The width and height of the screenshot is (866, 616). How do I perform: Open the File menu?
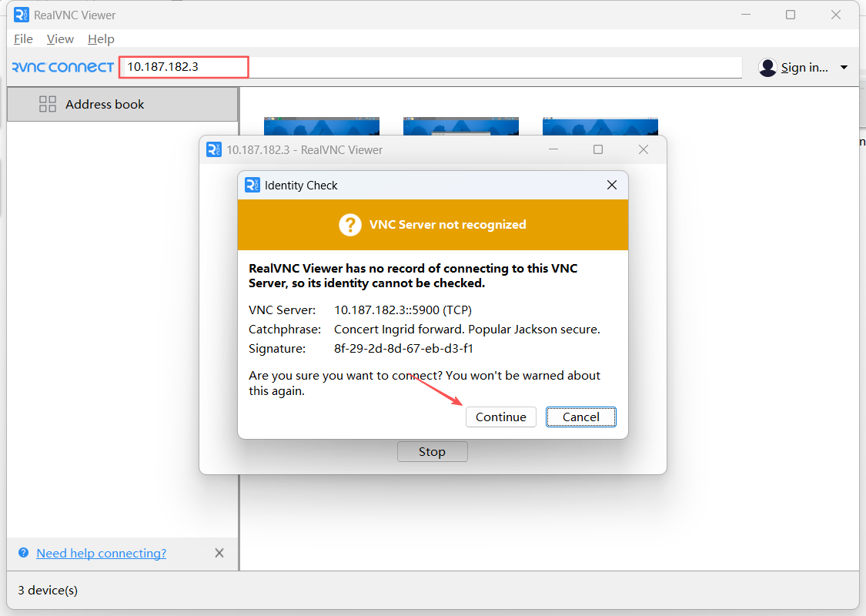point(23,39)
